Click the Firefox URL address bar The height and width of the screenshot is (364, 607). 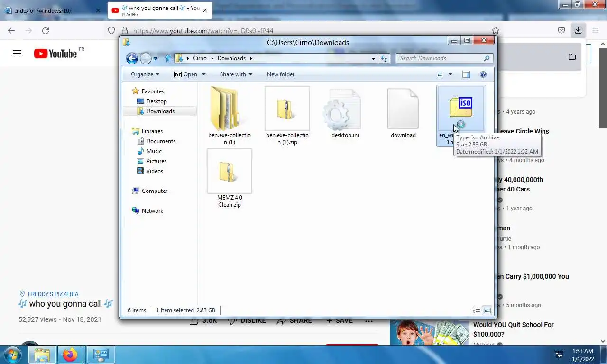tap(303, 30)
